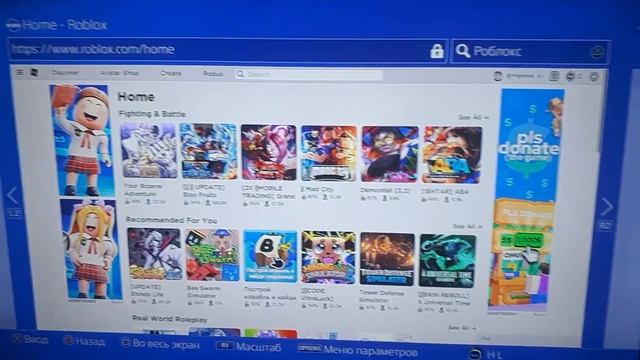Screen dimensions: 640x360
Task: Focus the Roblox site search field
Action: click(309, 74)
